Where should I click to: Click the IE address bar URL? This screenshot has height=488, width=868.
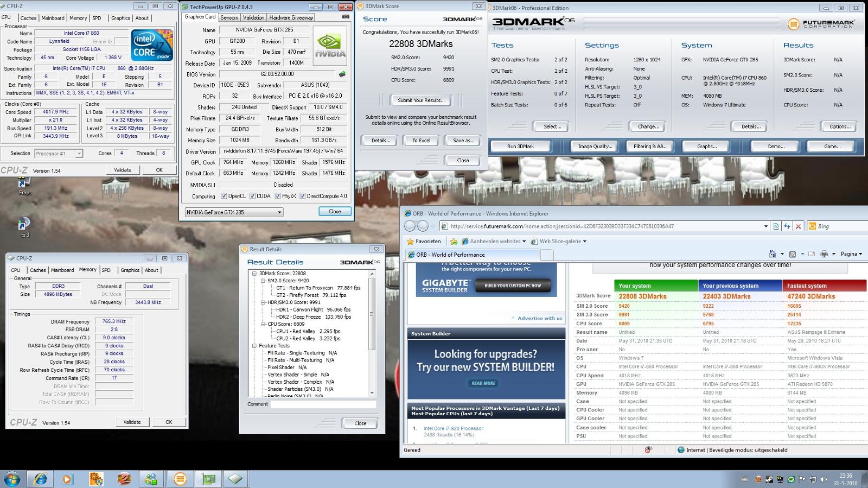tap(562, 226)
